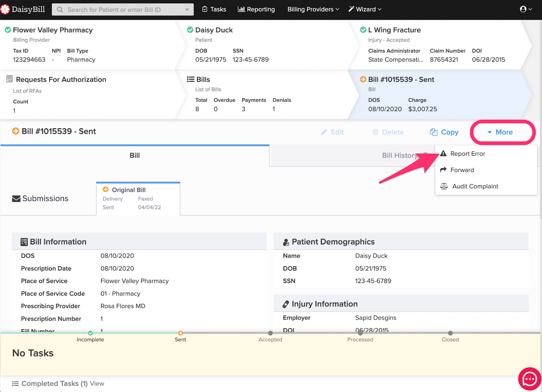
Task: Open Requests For Authorization list
Action: pyautogui.click(x=61, y=80)
